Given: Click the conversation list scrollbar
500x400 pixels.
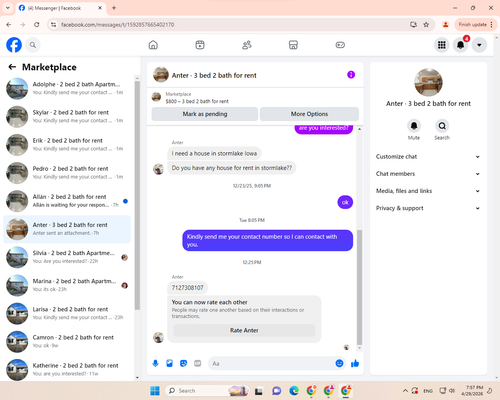Looking at the screenshot, I should coord(137,195).
